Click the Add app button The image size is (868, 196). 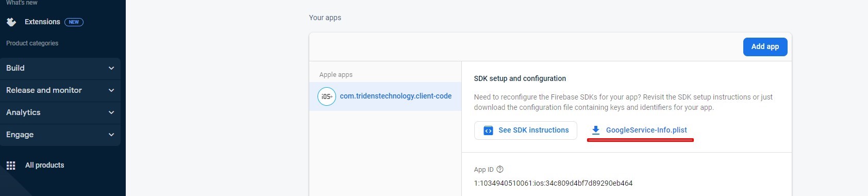(x=765, y=46)
